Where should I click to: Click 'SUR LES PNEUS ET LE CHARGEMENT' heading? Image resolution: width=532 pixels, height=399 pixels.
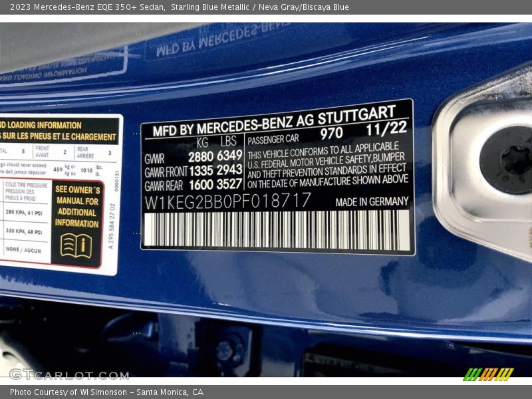[59, 137]
